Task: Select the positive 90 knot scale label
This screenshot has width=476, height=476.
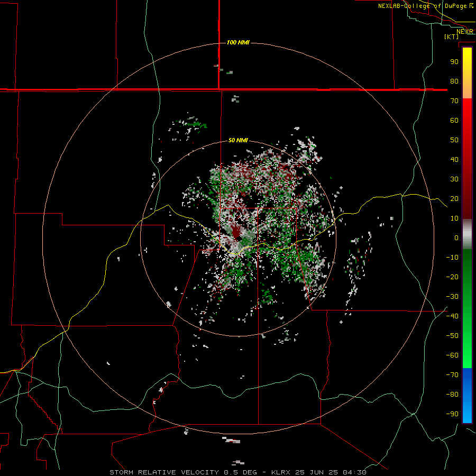Action: tap(454, 62)
